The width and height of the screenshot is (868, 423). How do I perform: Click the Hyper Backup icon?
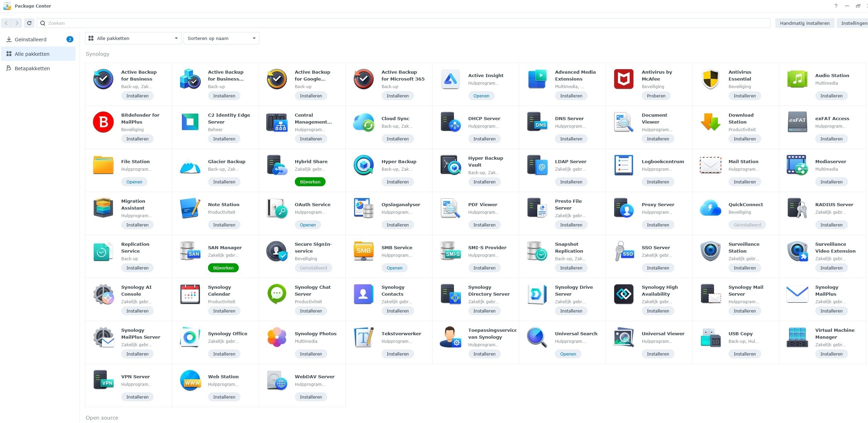(x=363, y=165)
